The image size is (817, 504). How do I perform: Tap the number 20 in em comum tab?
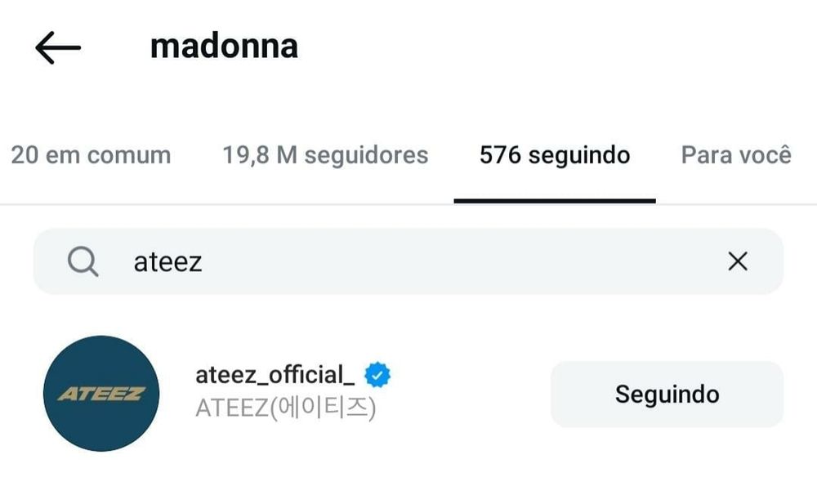[x=25, y=155]
